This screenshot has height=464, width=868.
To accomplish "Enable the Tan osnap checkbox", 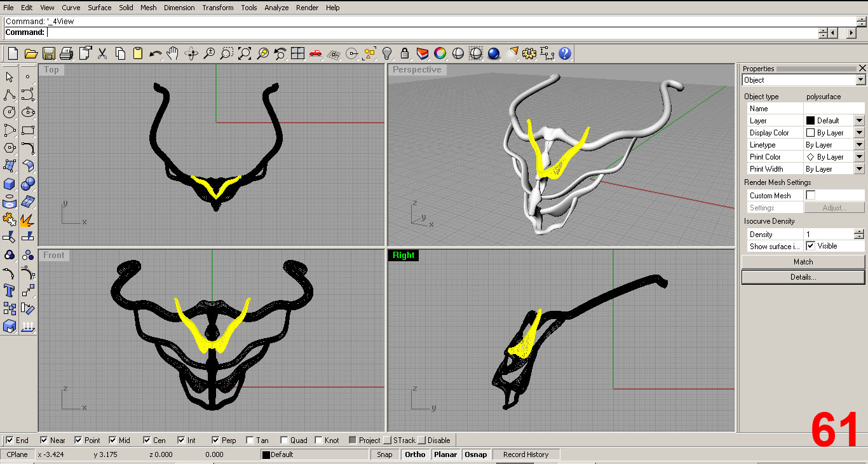I will click(x=250, y=440).
